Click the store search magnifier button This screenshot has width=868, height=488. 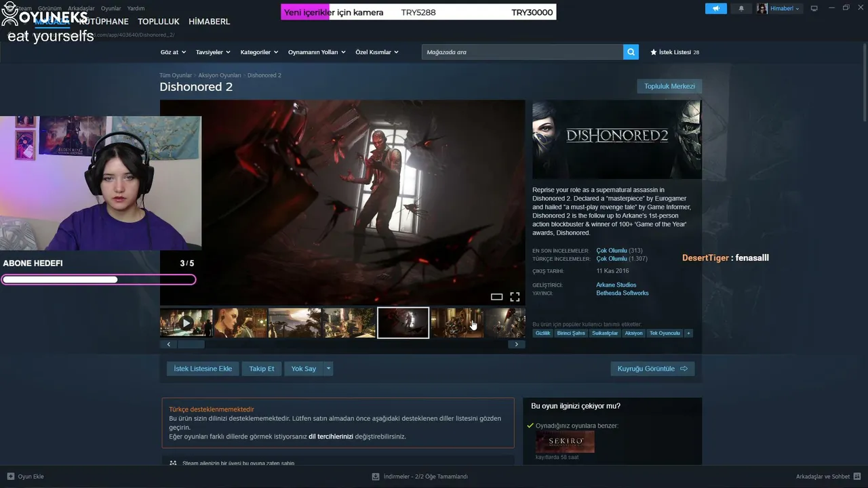(x=631, y=52)
